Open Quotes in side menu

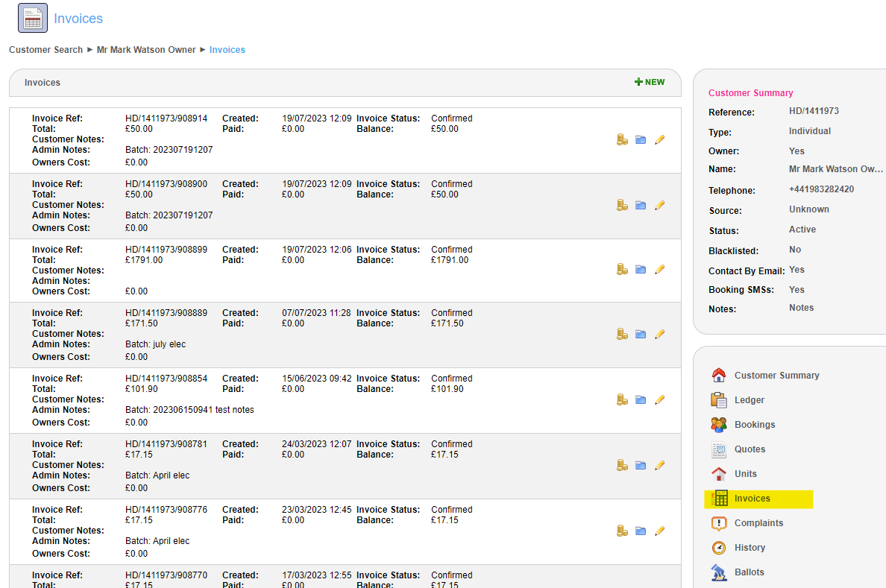[x=750, y=449]
